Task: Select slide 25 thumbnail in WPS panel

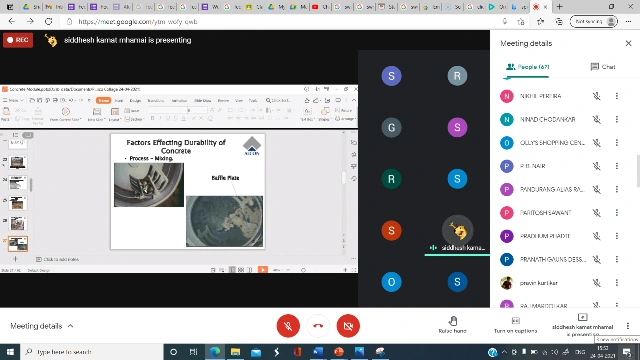Action: pos(18,203)
